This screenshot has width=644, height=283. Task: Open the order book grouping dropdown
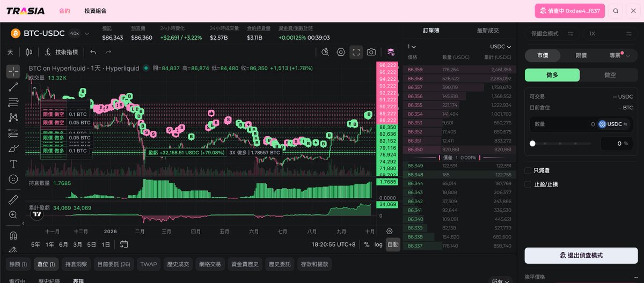[x=412, y=47]
